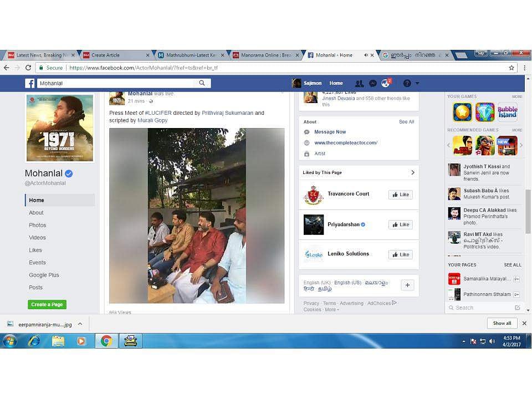
Task: Open Windows Media Player from the taskbar
Action: pyautogui.click(x=81, y=341)
